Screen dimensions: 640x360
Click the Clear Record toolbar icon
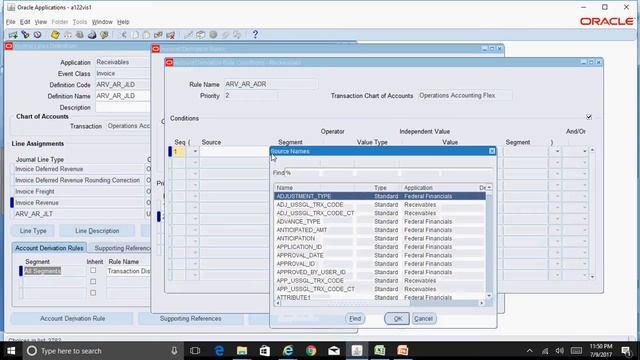point(158,35)
